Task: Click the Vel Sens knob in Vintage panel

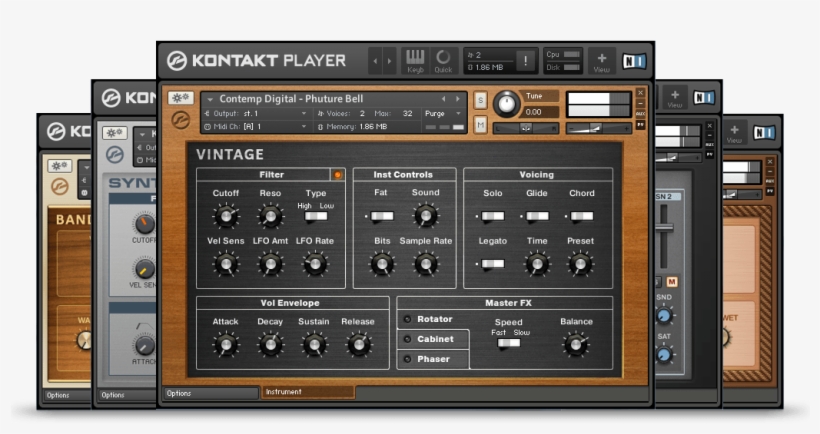Action: [x=226, y=264]
